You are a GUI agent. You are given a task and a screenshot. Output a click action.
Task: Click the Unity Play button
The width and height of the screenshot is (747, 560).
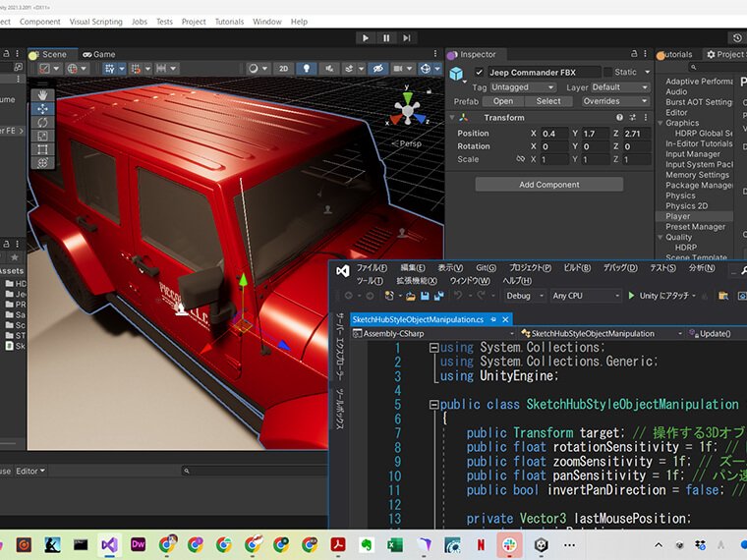coord(366,38)
